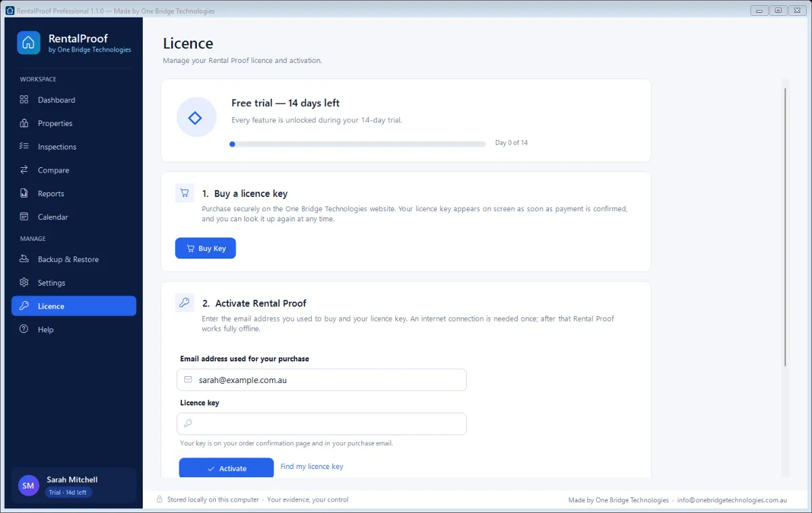The width and height of the screenshot is (812, 513).
Task: Open Calendar from the sidebar
Action: click(x=74, y=217)
